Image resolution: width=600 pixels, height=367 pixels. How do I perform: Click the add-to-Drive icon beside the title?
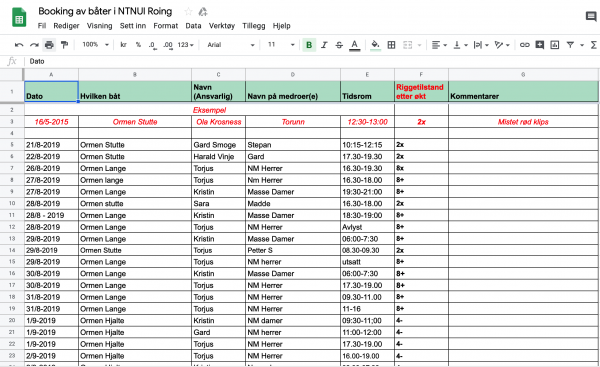coord(202,12)
